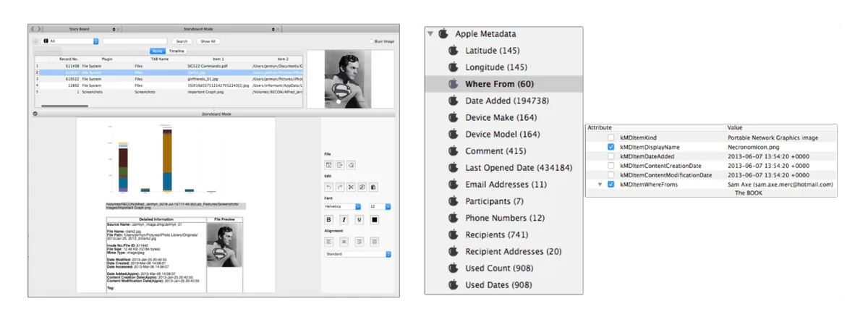Screen dimensions: 868x330
Task: Click the Cut scissors icon
Action: 351,187
